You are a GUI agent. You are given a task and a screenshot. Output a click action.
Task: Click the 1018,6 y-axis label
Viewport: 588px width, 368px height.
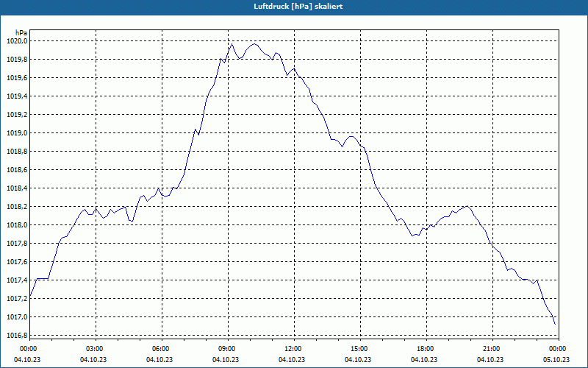(17, 170)
